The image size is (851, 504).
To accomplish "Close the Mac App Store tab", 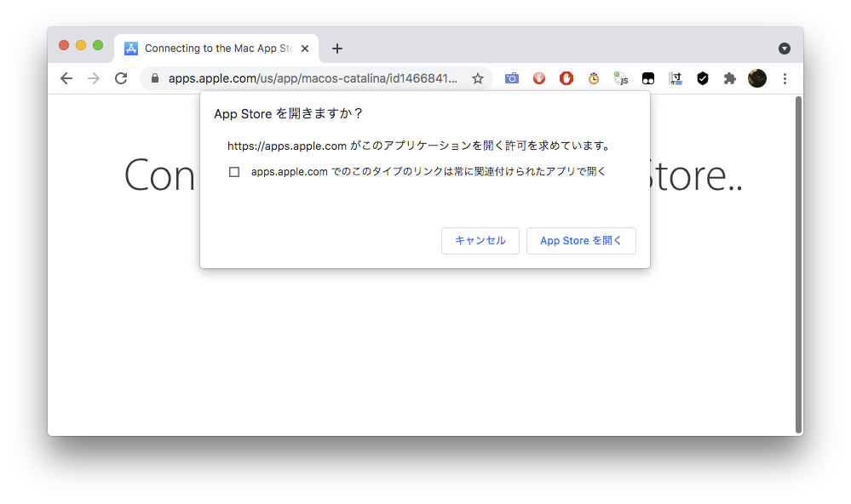I will coord(305,49).
